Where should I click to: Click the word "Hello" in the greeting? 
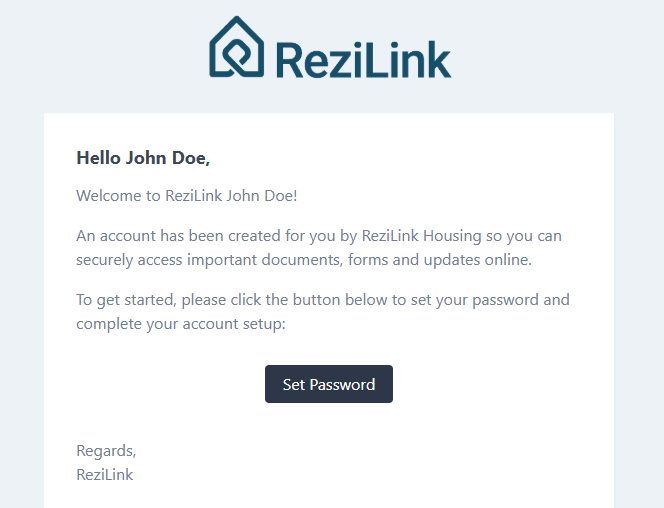98,158
